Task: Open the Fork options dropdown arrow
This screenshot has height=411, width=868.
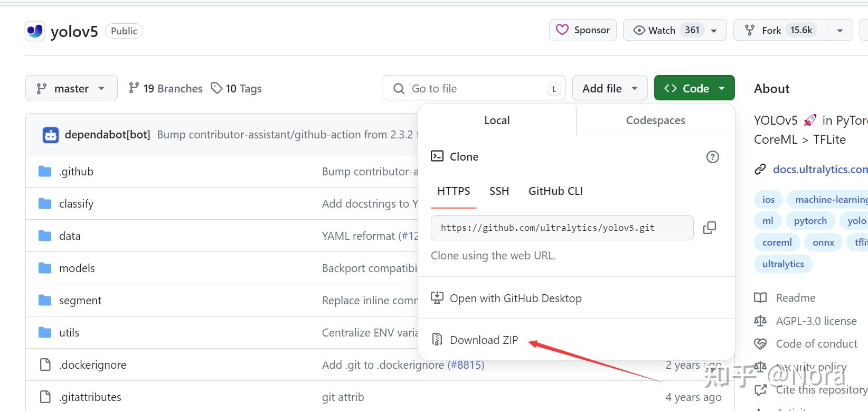Action: pos(839,30)
